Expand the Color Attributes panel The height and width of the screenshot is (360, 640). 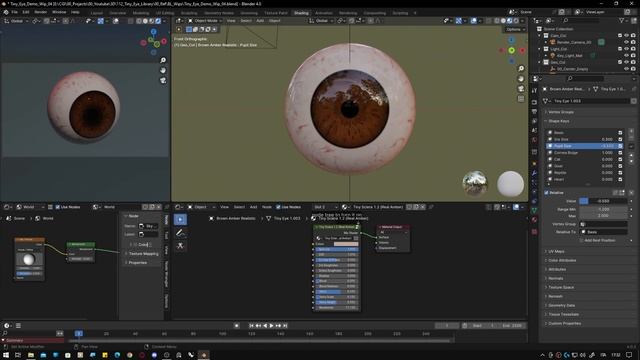click(562, 260)
